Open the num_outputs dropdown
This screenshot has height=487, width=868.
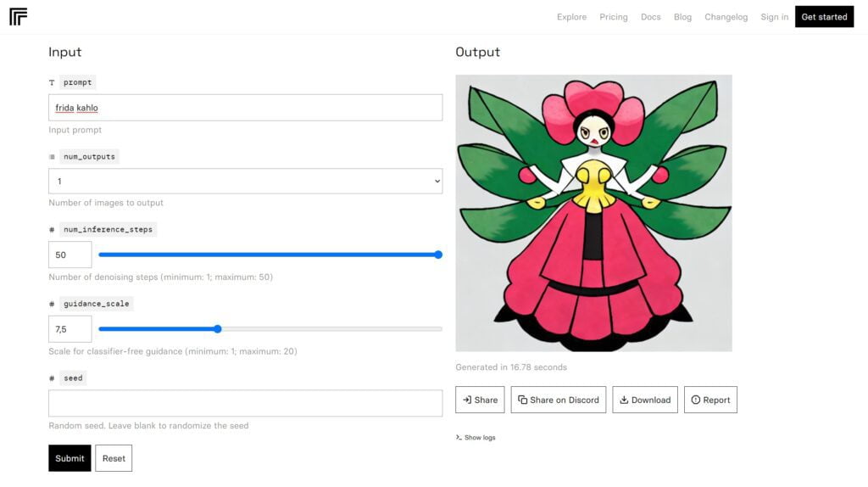(245, 182)
